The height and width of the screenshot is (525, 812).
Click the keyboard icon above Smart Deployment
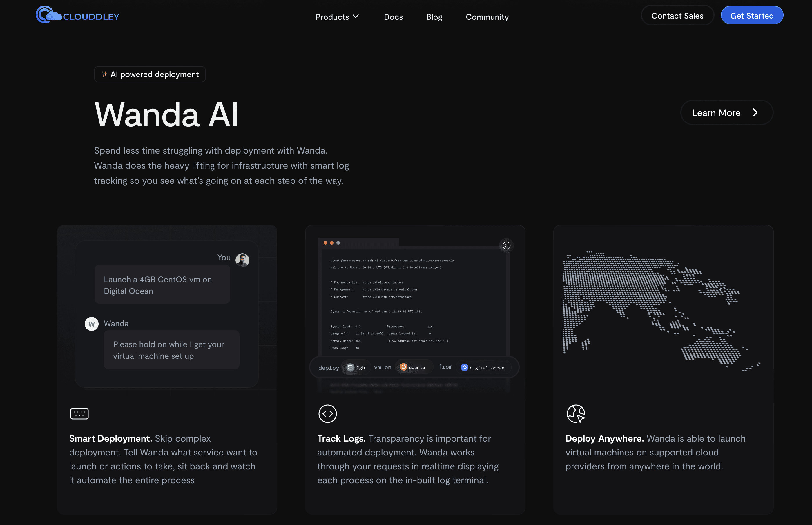tap(79, 413)
